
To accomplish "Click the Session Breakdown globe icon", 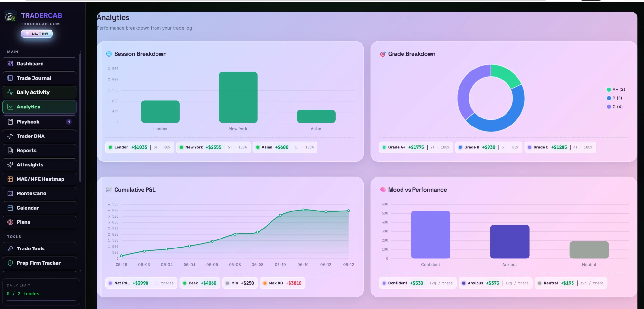I will [x=109, y=54].
